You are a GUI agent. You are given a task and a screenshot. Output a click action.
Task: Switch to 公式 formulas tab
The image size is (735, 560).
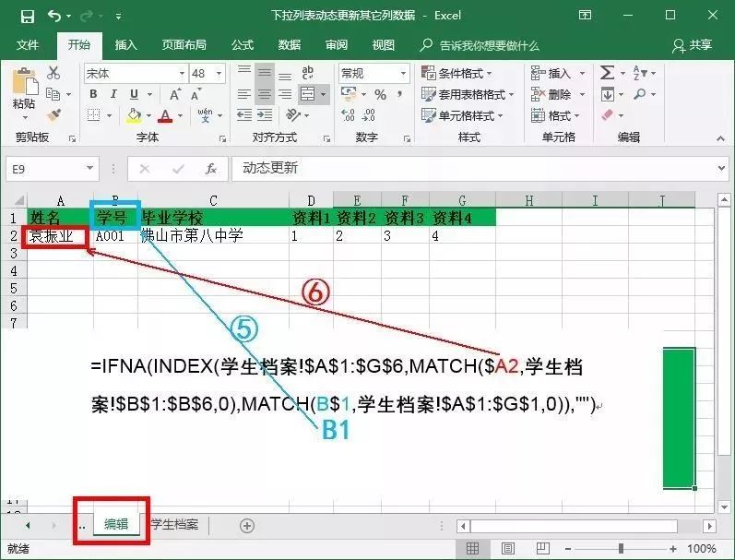[x=243, y=44]
